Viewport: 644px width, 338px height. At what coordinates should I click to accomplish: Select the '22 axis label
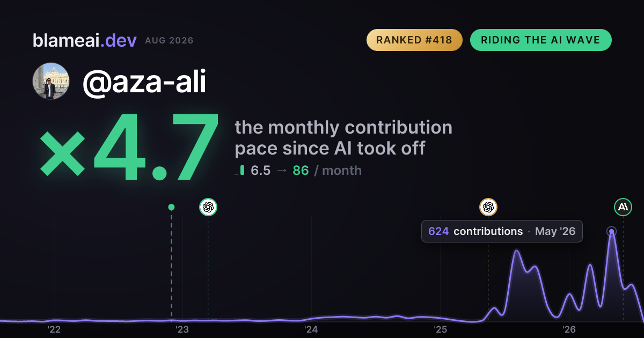[54, 329]
